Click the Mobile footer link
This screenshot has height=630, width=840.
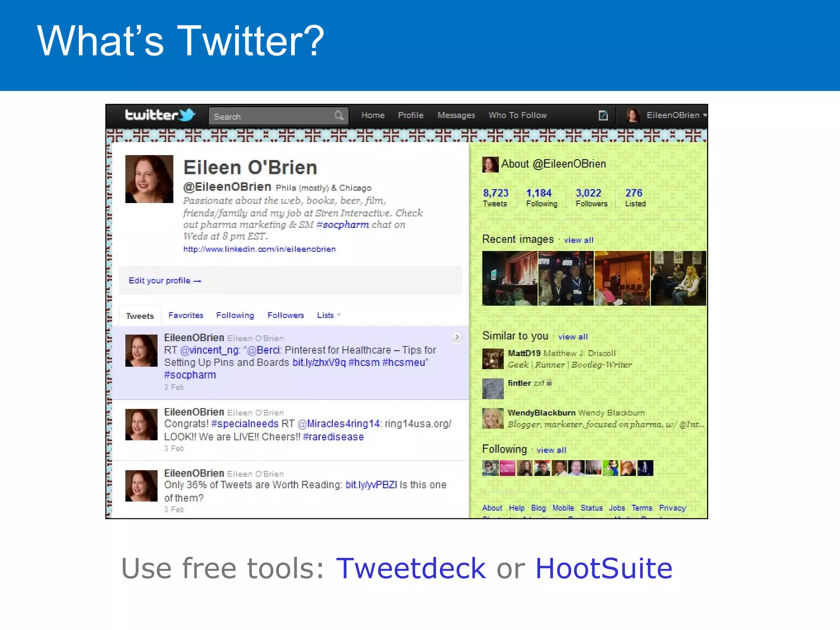coord(563,508)
